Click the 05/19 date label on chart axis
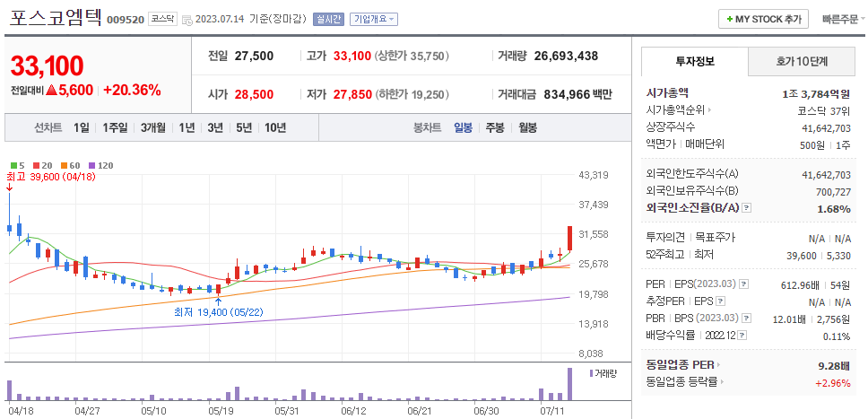 click(221, 411)
